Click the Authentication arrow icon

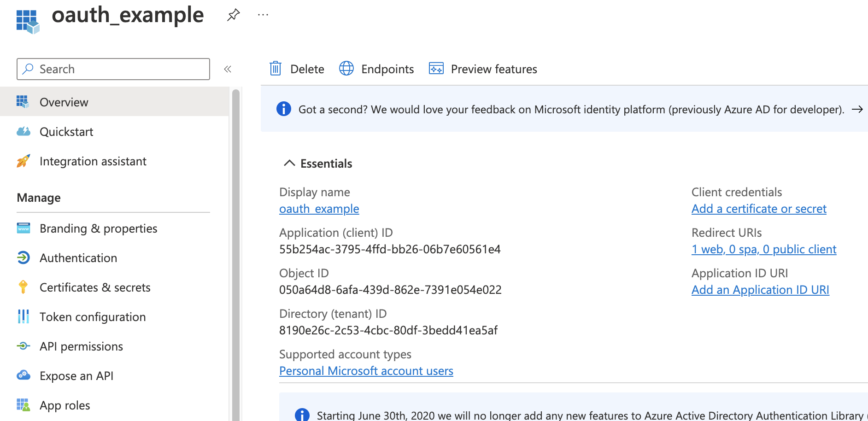pyautogui.click(x=23, y=257)
